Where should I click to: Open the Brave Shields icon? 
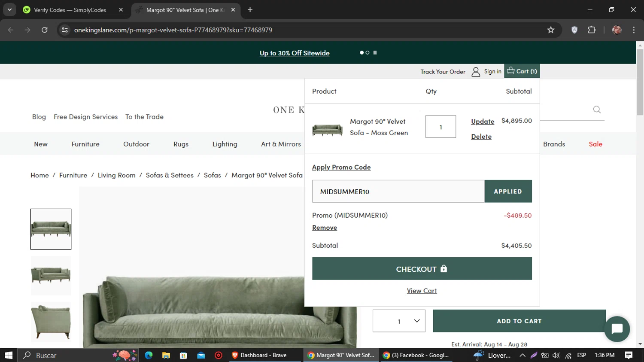tap(574, 30)
